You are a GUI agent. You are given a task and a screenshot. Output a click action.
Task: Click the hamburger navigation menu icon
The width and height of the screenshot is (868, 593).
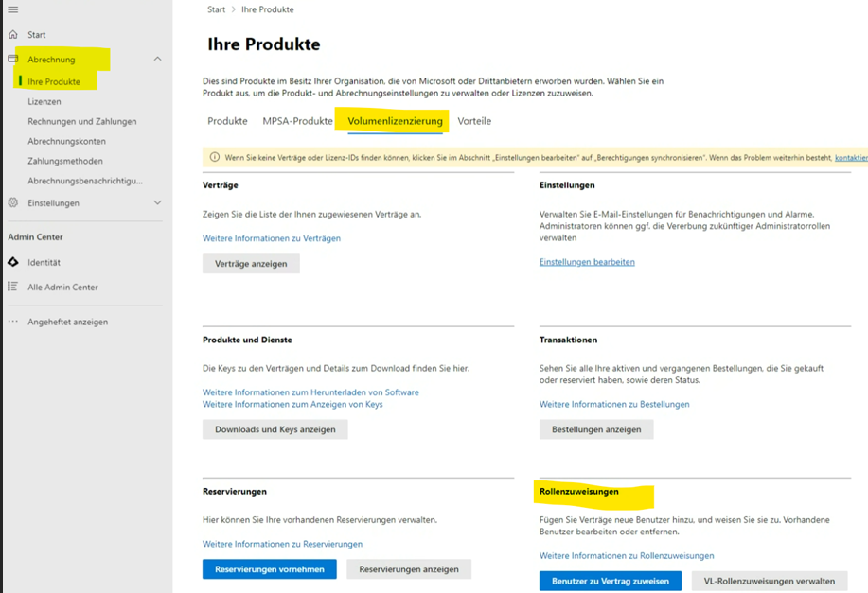pyautogui.click(x=13, y=9)
